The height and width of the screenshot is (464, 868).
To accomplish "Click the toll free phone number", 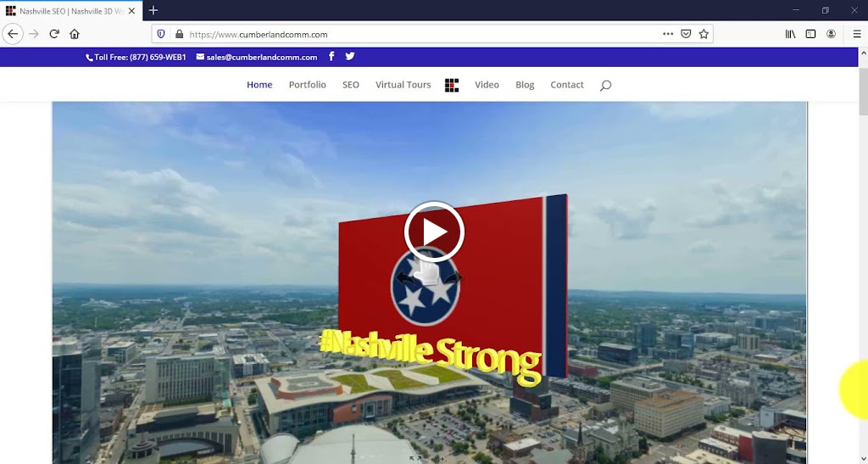I will coord(136,57).
